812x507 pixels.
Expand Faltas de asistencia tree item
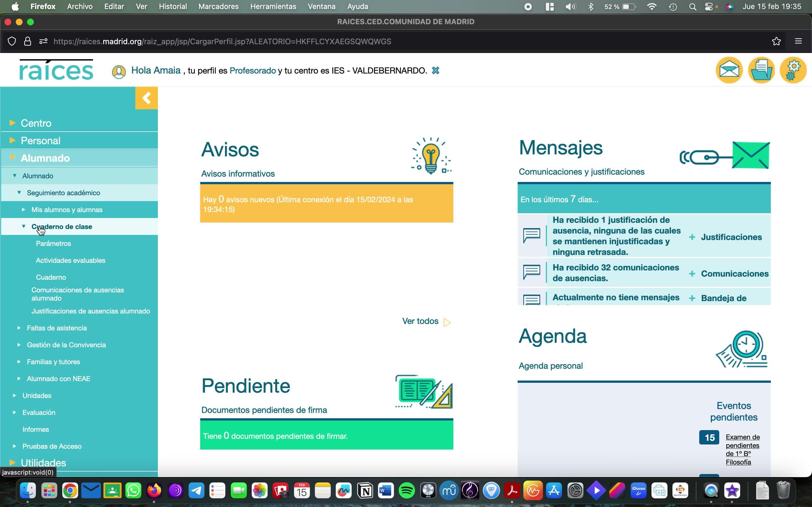(x=57, y=328)
